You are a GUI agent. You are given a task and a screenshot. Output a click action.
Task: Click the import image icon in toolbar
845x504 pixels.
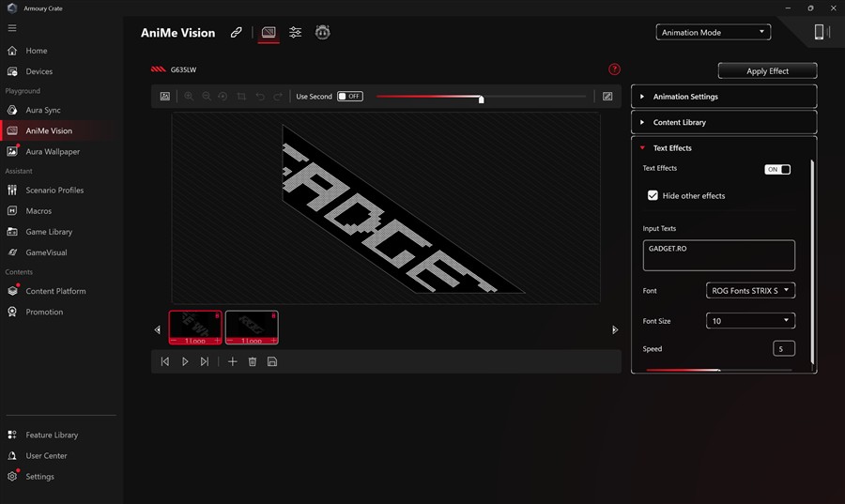[x=165, y=97]
